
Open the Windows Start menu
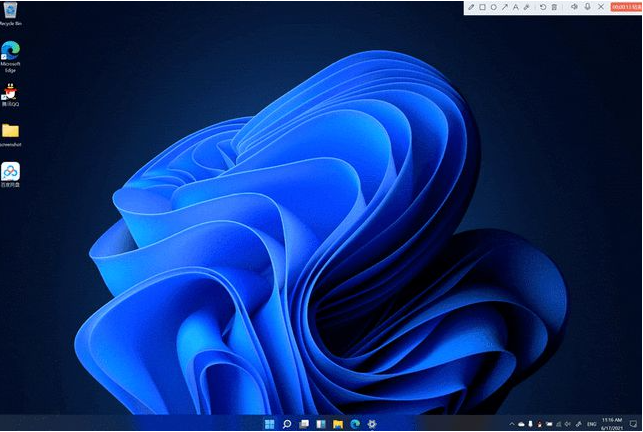click(270, 424)
